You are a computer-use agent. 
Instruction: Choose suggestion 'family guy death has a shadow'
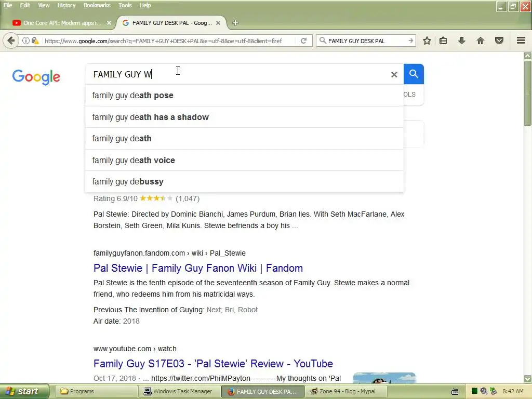pyautogui.click(x=244, y=117)
